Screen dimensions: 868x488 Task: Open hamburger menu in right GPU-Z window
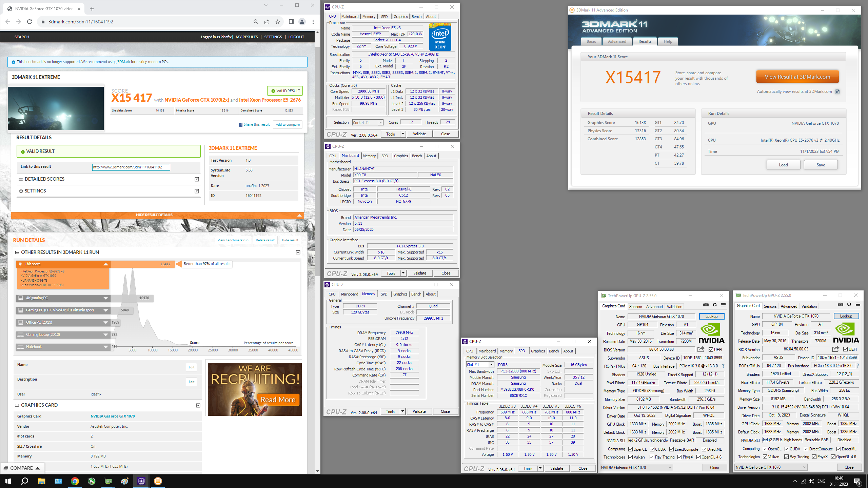pos(858,304)
